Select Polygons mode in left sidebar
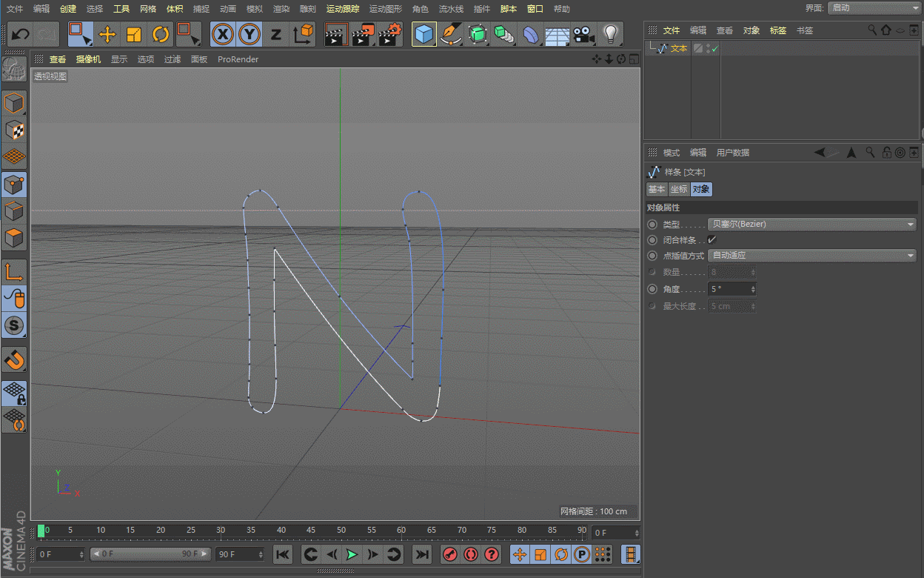This screenshot has width=924, height=578. point(14,238)
